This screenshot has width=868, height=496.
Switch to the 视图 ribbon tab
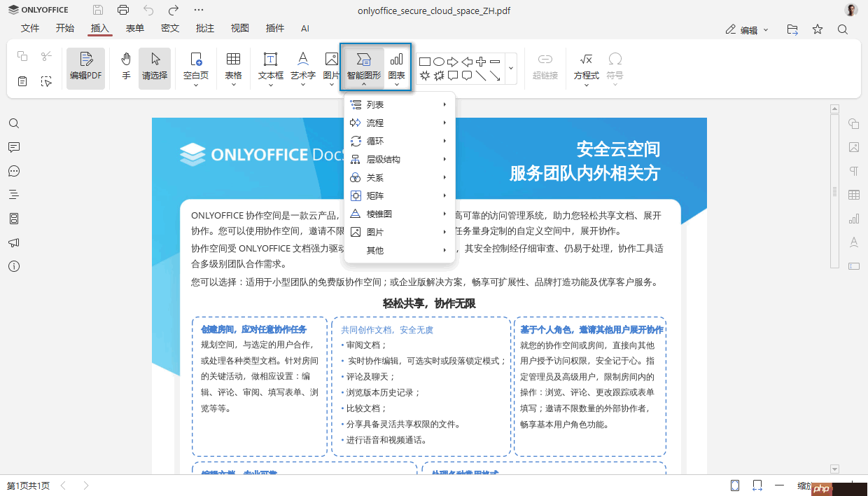(x=239, y=29)
